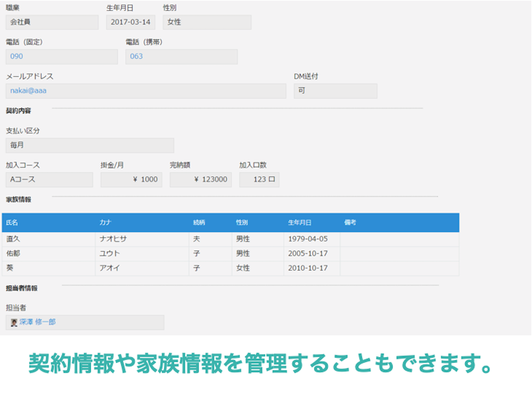Image resolution: width=532 pixels, height=397 pixels.
Task: Click birthdate cell 2010-10-17 in 葵 row
Action: tap(308, 268)
